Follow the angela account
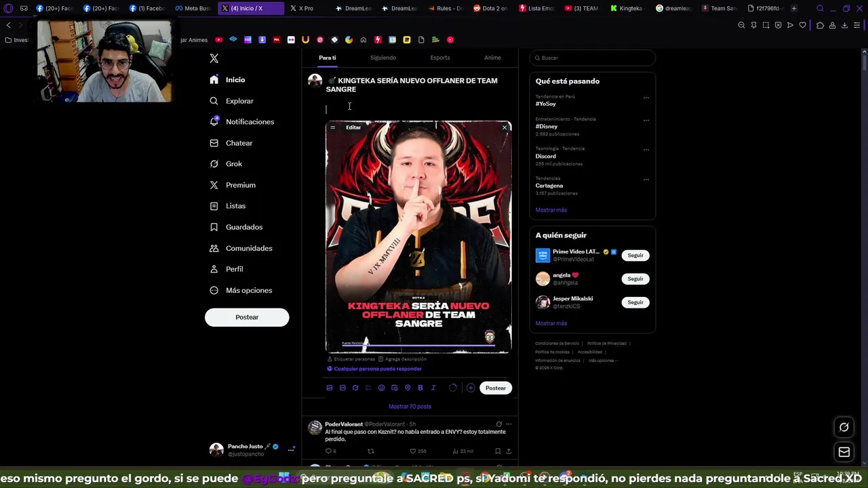The height and width of the screenshot is (488, 868). pyautogui.click(x=635, y=279)
